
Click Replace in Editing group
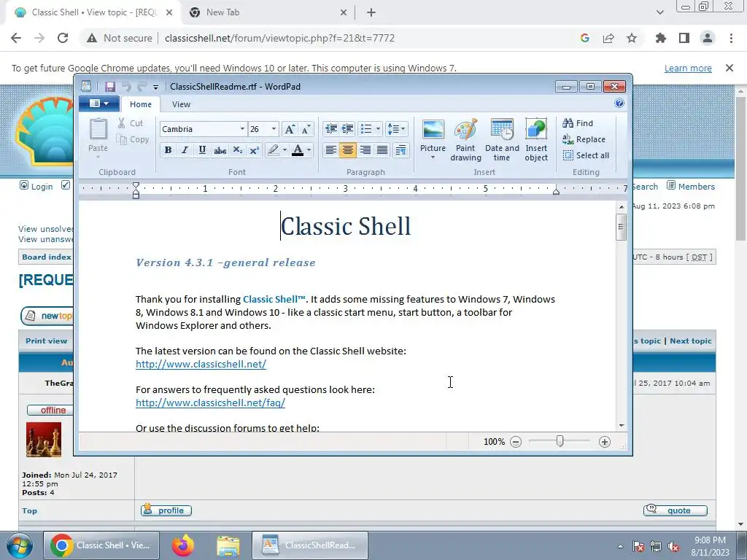(584, 139)
